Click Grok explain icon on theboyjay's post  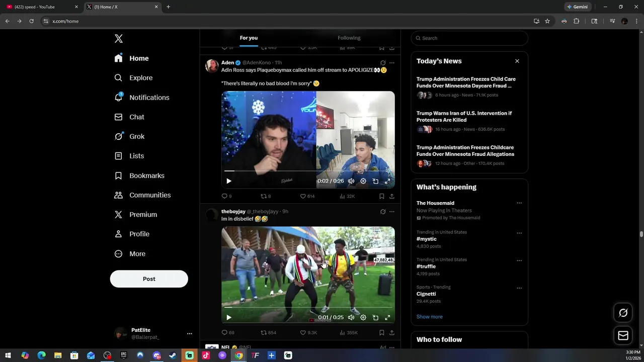tap(383, 212)
